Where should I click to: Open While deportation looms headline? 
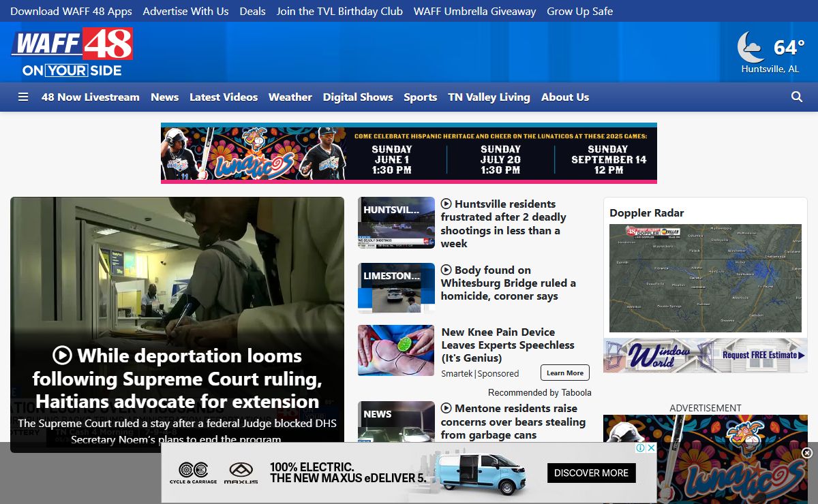(x=177, y=379)
